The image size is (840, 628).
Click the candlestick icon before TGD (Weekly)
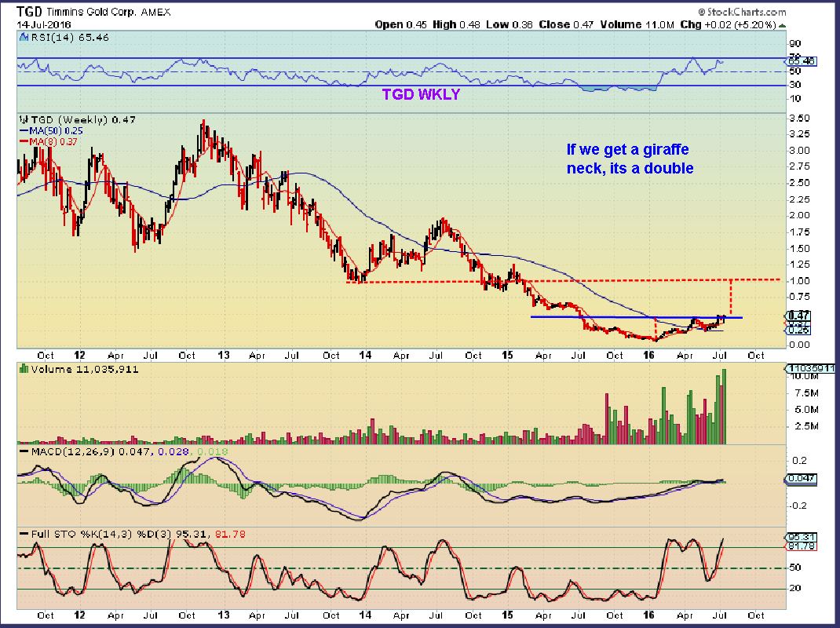pos(23,119)
